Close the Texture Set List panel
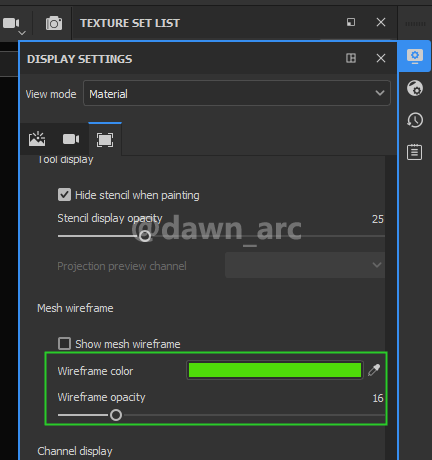This screenshot has height=460, width=432. 381,22
